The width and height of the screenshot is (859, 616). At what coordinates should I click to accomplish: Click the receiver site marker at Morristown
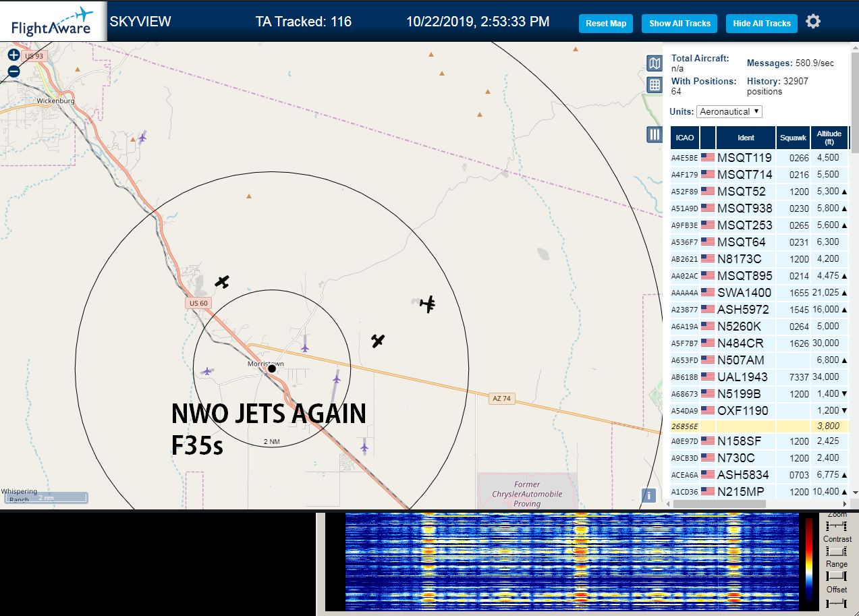[x=272, y=368]
